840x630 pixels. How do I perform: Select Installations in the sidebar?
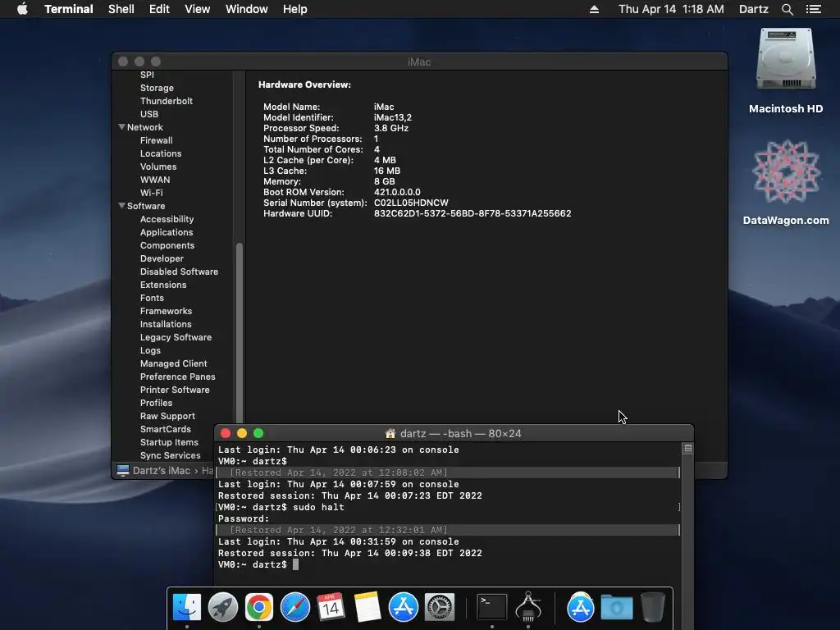(166, 324)
